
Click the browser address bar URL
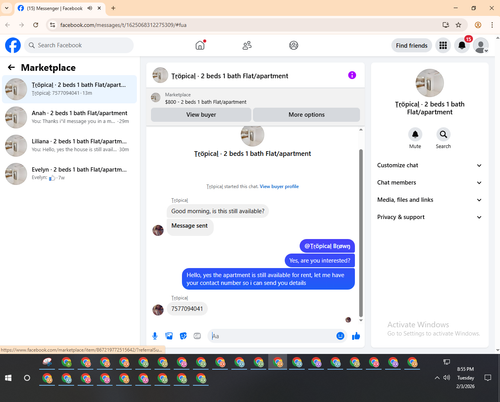pyautogui.click(x=123, y=25)
